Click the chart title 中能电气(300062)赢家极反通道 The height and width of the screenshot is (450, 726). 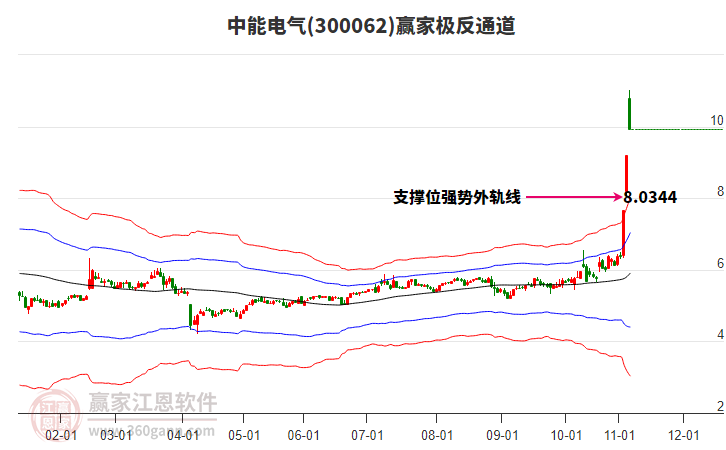[x=371, y=26]
